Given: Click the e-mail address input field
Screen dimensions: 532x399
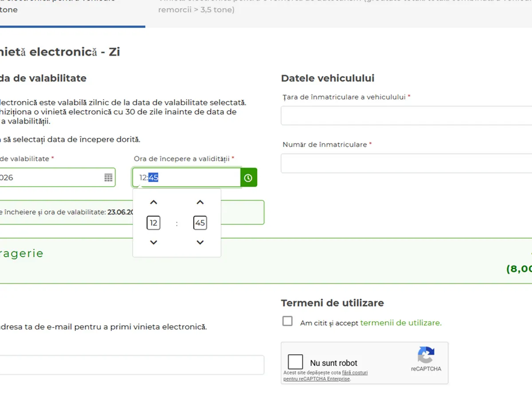Looking at the screenshot, I should click(x=132, y=365).
